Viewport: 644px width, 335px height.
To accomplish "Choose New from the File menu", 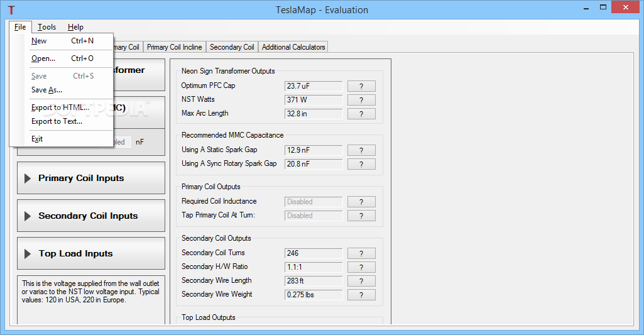I will [x=61, y=41].
